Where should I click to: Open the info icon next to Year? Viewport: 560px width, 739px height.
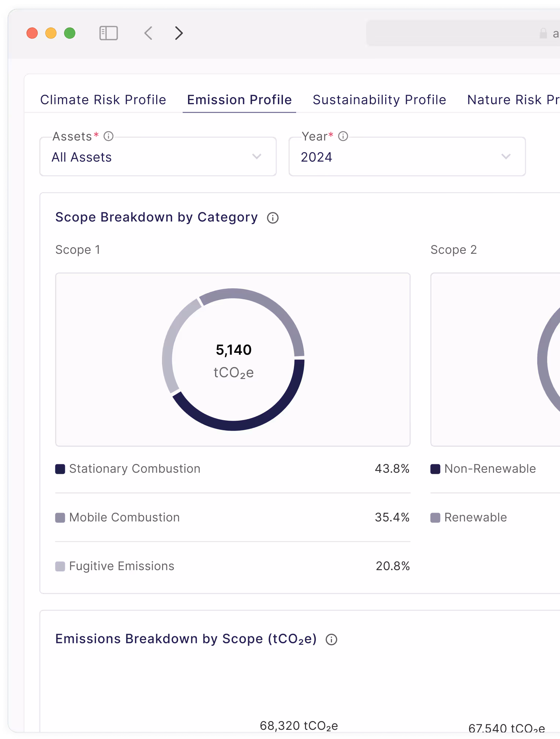click(x=343, y=136)
